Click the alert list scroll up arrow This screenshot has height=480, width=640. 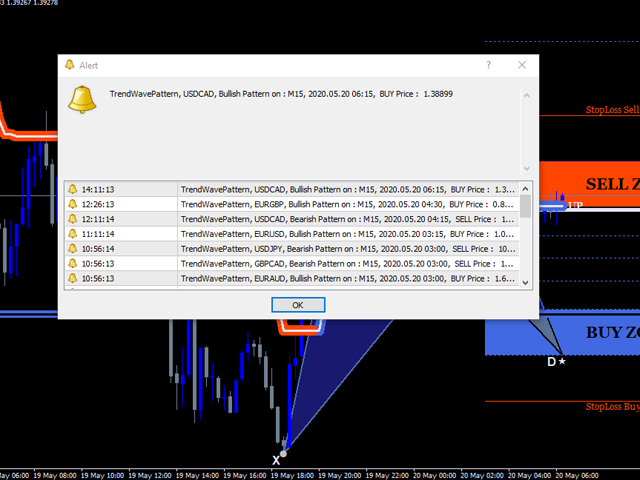coord(525,189)
